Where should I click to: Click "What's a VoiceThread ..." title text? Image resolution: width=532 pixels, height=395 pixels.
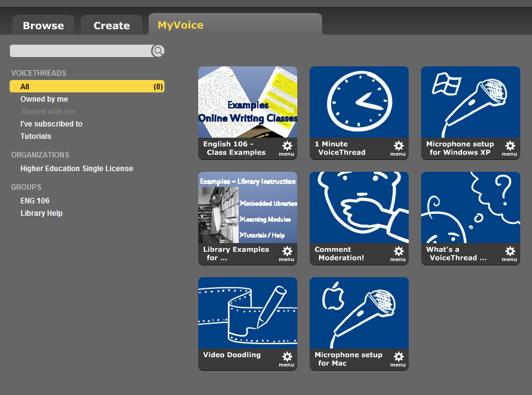click(x=456, y=254)
